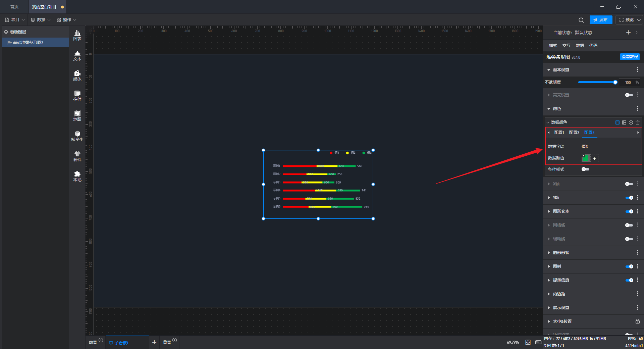Open 颜色 section more options menu
Viewport: 644px width, 349px height.
click(637, 108)
